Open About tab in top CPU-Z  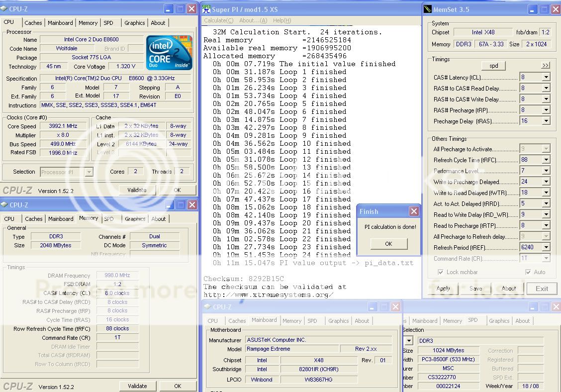point(158,23)
